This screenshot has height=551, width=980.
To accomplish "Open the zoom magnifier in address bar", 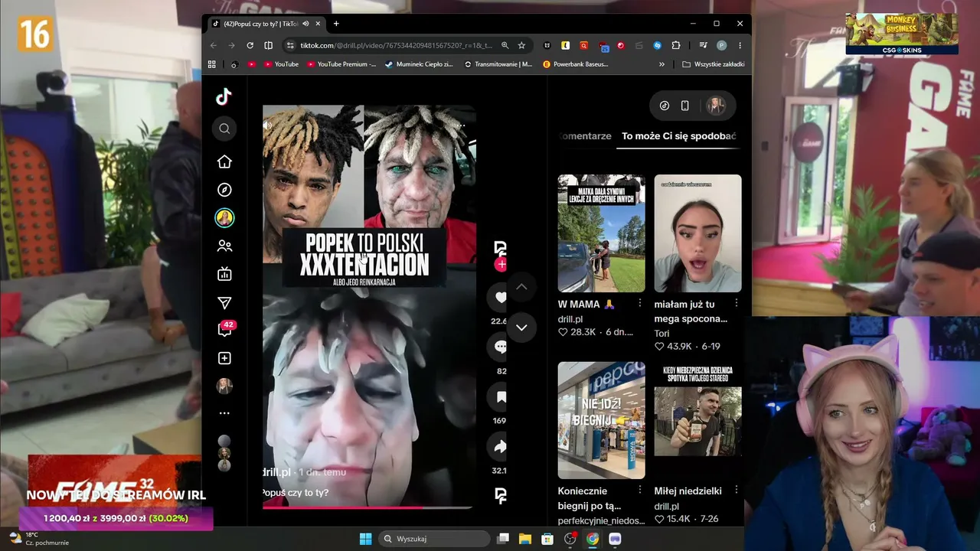I will [x=505, y=45].
